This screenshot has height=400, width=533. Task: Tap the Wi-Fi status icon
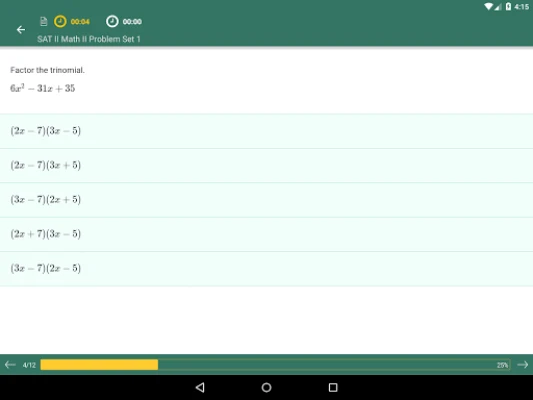tap(488, 6)
